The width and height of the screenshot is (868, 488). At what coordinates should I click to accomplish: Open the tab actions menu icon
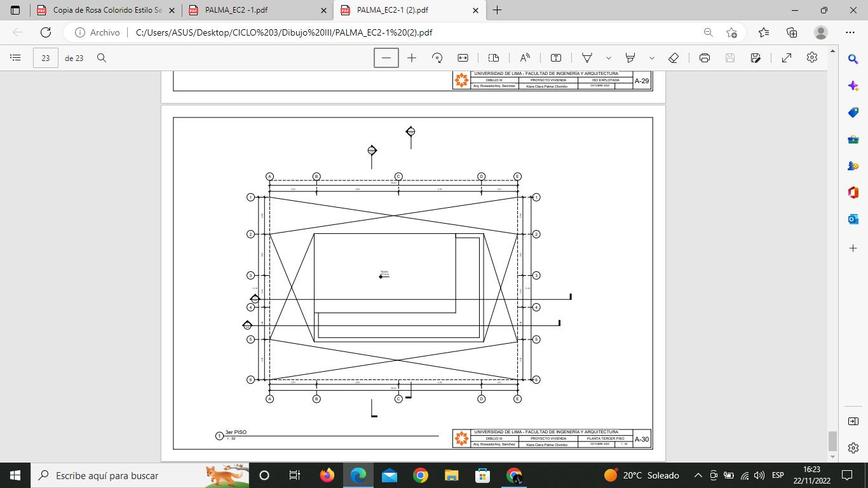click(15, 10)
